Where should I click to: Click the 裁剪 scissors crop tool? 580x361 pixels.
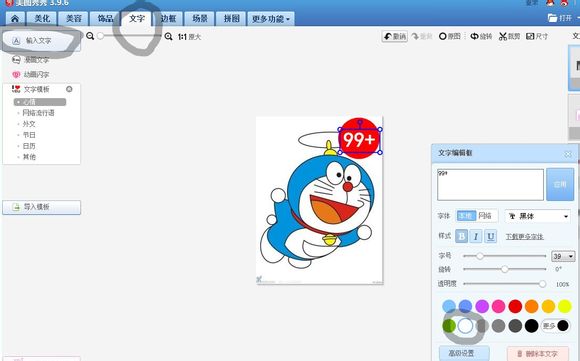[509, 36]
